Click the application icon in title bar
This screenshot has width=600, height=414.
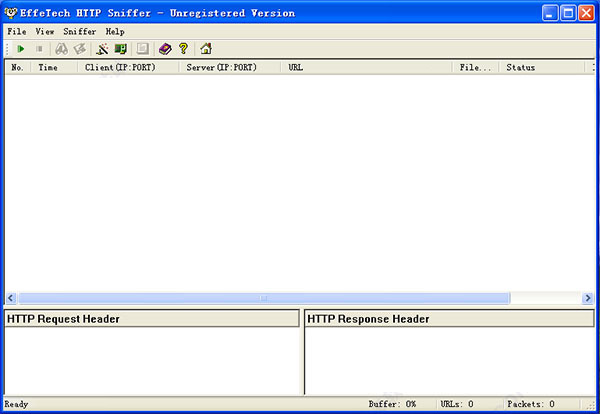11,13
